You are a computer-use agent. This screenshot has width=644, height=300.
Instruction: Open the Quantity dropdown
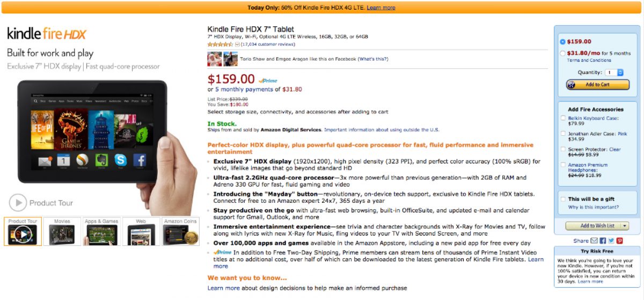[x=614, y=72]
